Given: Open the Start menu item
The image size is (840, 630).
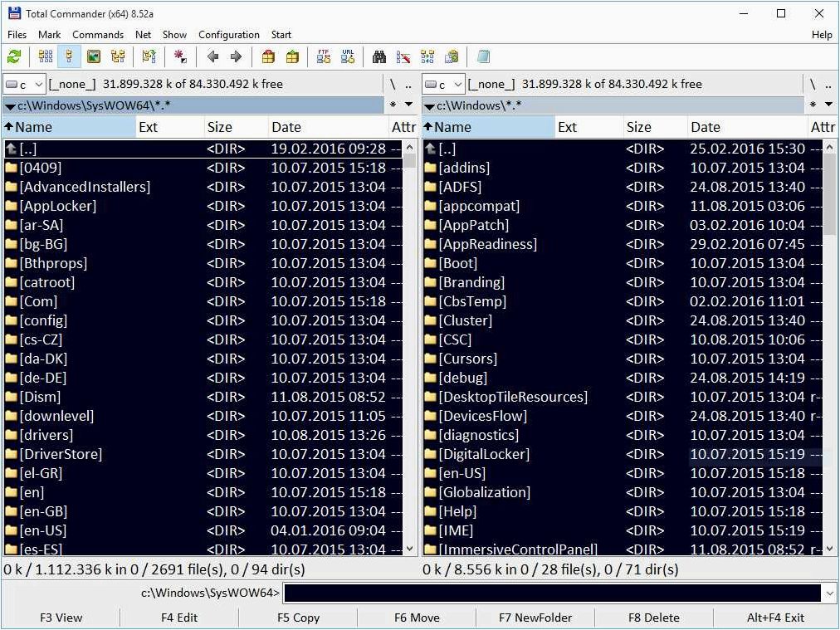Looking at the screenshot, I should (x=281, y=35).
